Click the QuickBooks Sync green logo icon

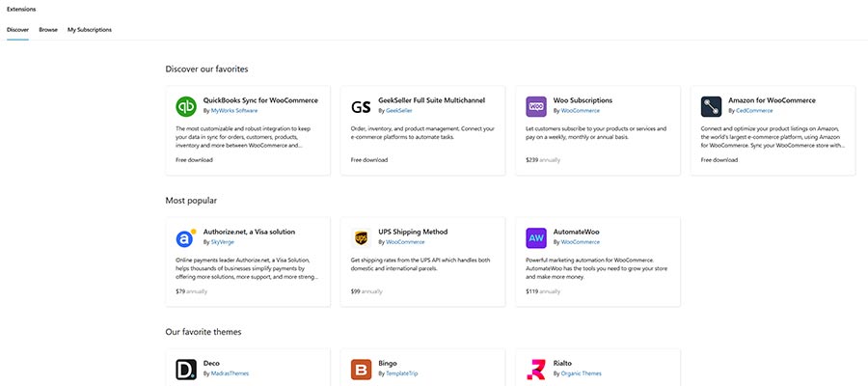[186, 106]
